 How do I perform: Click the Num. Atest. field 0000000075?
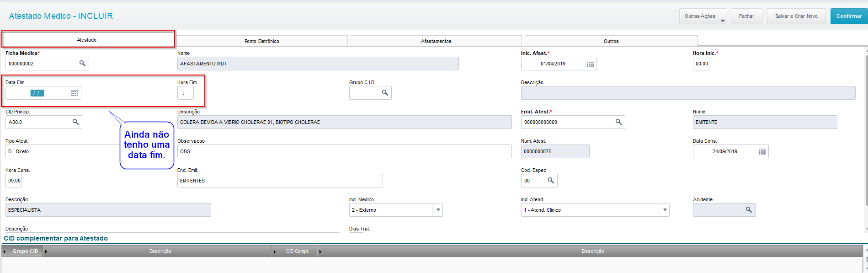(555, 151)
